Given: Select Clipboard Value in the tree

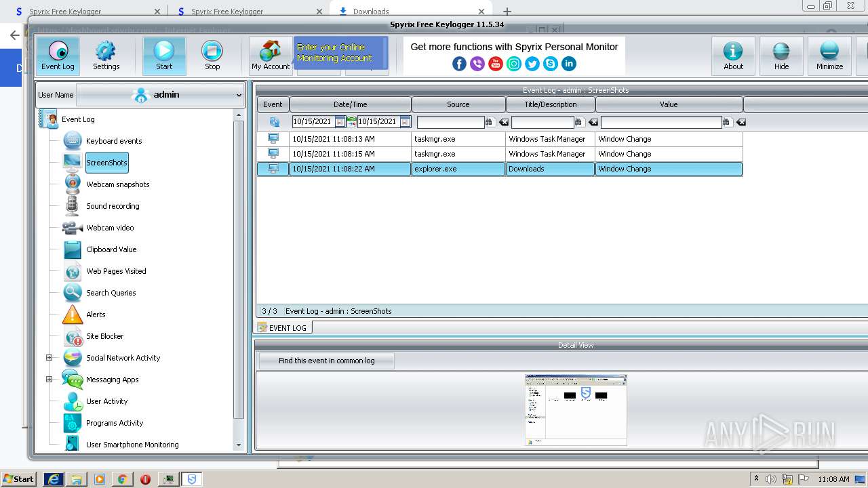Looking at the screenshot, I should (111, 249).
